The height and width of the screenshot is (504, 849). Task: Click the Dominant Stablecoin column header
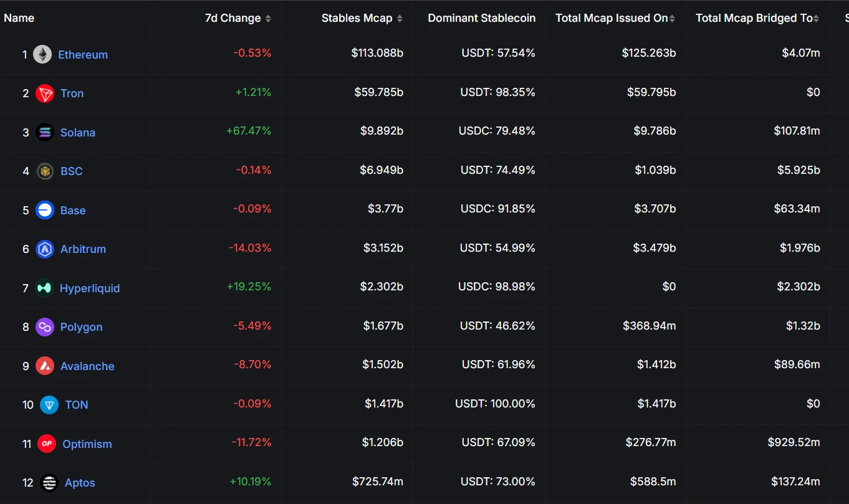[x=482, y=18]
